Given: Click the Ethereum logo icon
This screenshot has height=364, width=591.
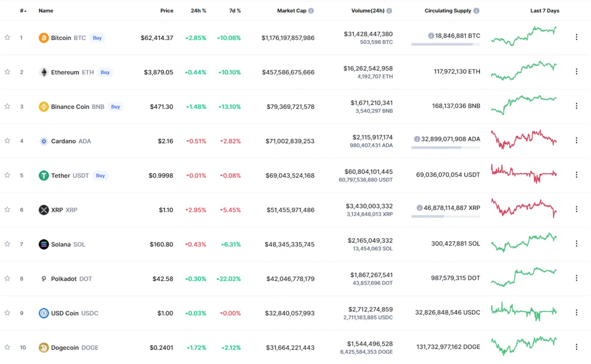Looking at the screenshot, I should pyautogui.click(x=44, y=72).
